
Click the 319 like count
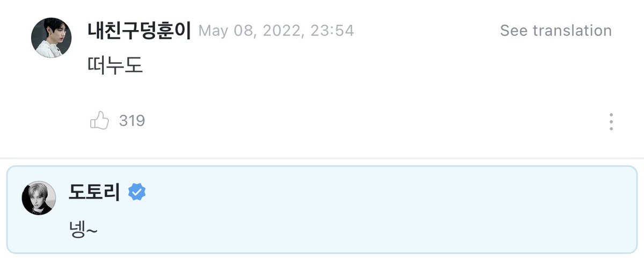click(132, 121)
